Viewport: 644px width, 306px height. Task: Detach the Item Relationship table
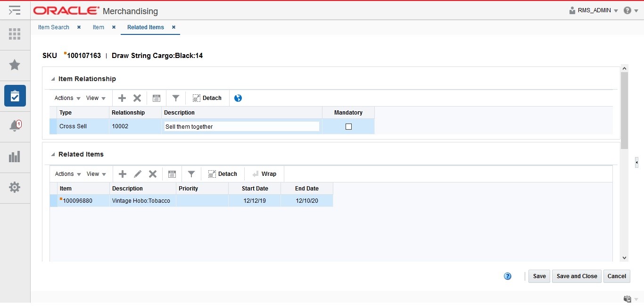click(x=207, y=98)
